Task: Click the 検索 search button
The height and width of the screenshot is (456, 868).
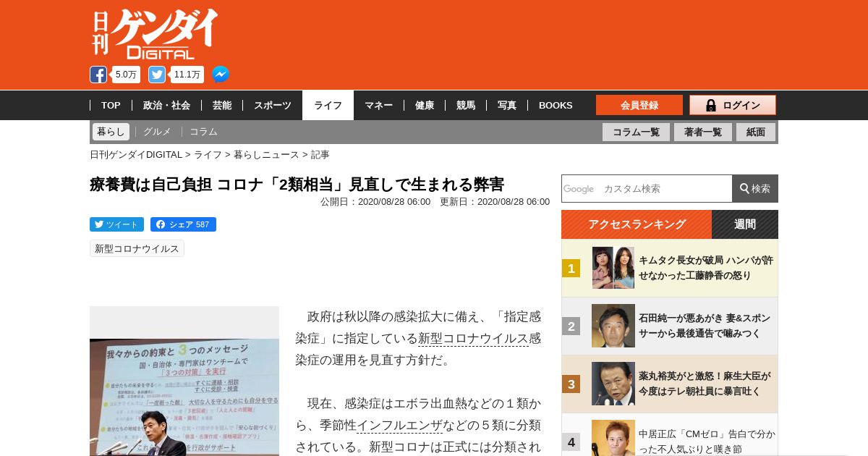Action: pyautogui.click(x=755, y=188)
